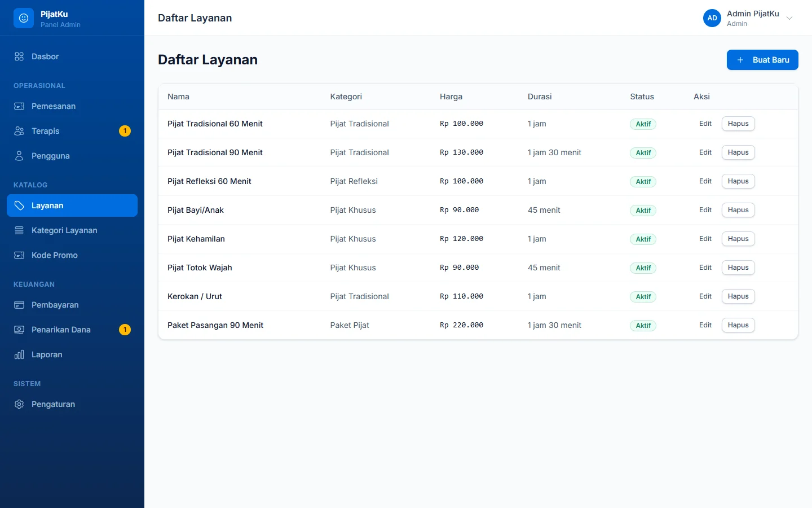Click the price Rp 220.000
Viewport: 812px width, 508px height.
(461, 325)
